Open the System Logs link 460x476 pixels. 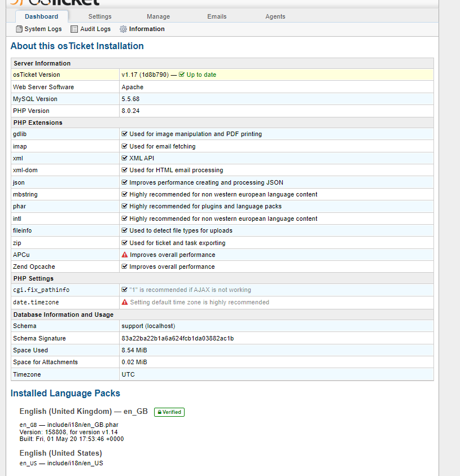[43, 29]
